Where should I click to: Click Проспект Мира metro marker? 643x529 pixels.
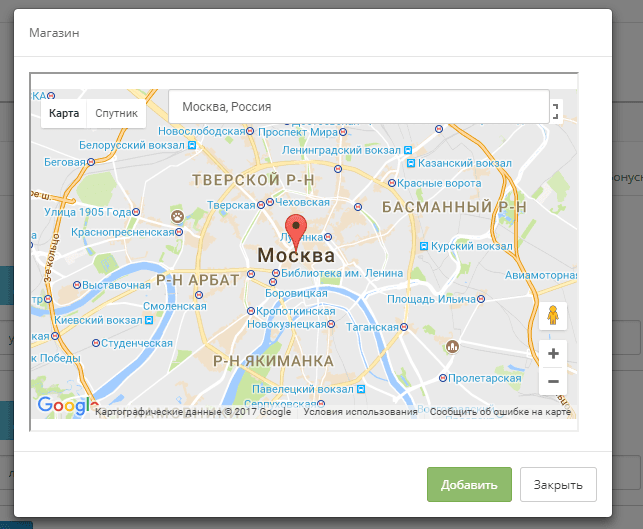pyautogui.click(x=343, y=132)
